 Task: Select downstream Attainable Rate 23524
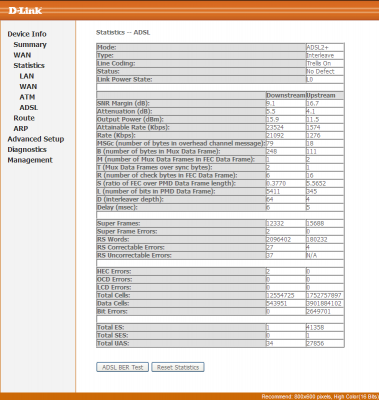(x=275, y=128)
